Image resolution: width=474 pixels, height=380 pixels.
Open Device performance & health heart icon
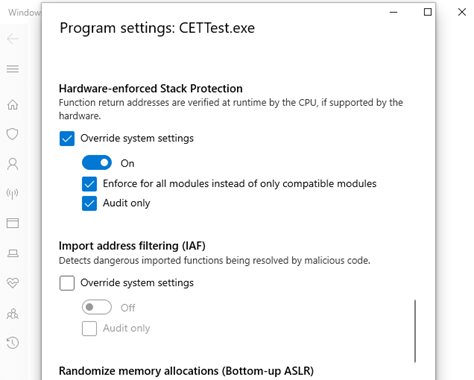pos(13,283)
